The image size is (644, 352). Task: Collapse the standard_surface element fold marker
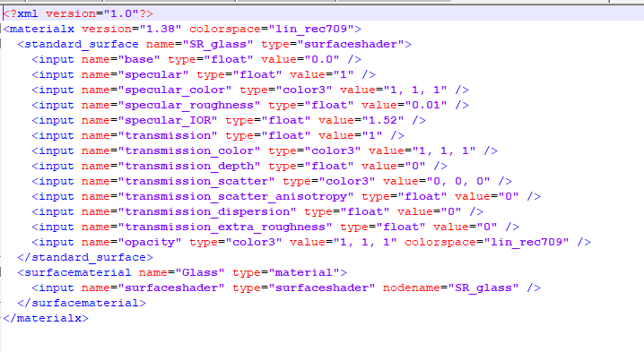pyautogui.click(x=1, y=44)
